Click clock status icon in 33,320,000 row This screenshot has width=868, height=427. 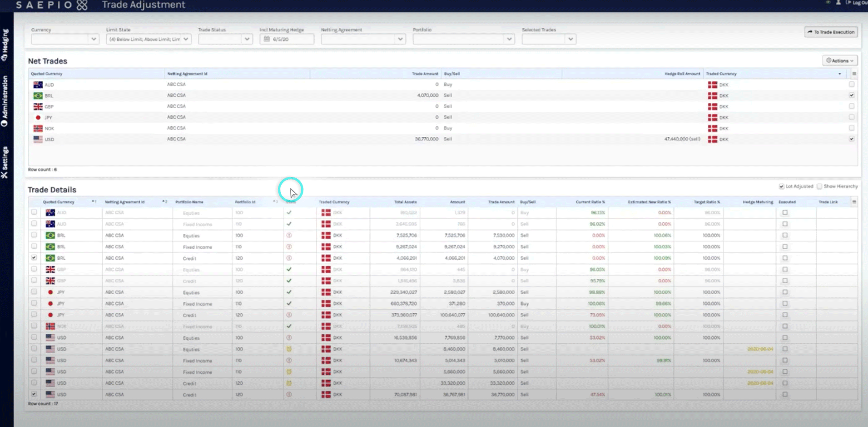click(x=289, y=383)
